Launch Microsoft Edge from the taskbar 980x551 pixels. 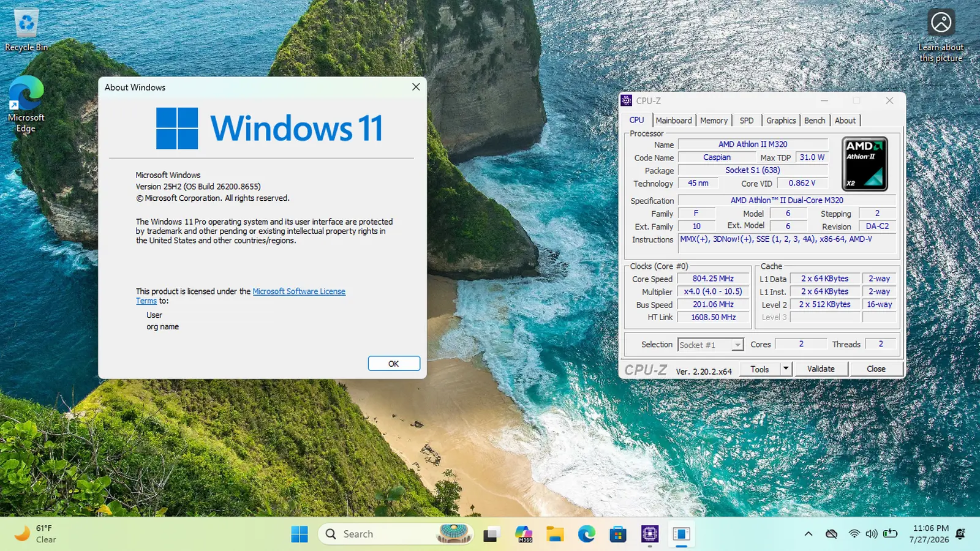tap(587, 534)
